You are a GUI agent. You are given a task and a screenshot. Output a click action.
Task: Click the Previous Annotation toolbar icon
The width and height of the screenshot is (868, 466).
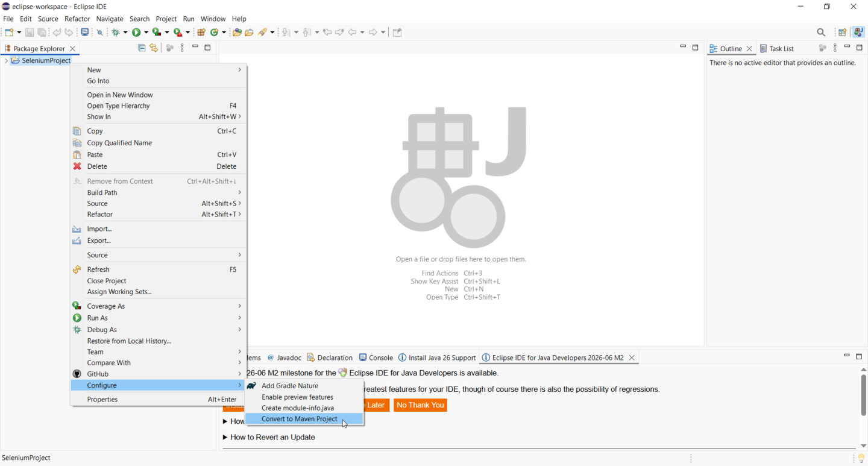click(307, 33)
